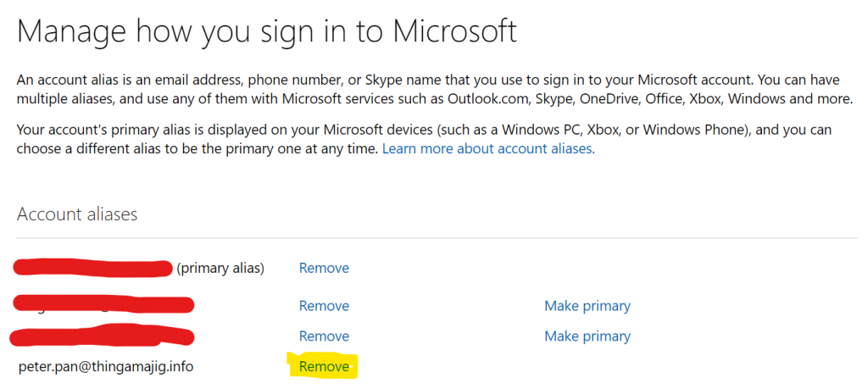This screenshot has height=389, width=868.
Task: Click the divider line below Account aliases
Action: [x=437, y=238]
